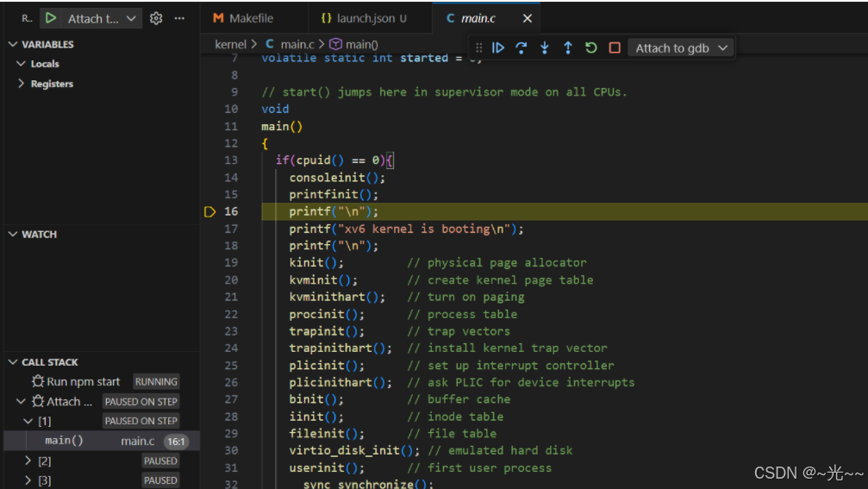Collapse the Attach ... debug session
The width and height of the screenshot is (868, 489).
tap(21, 401)
